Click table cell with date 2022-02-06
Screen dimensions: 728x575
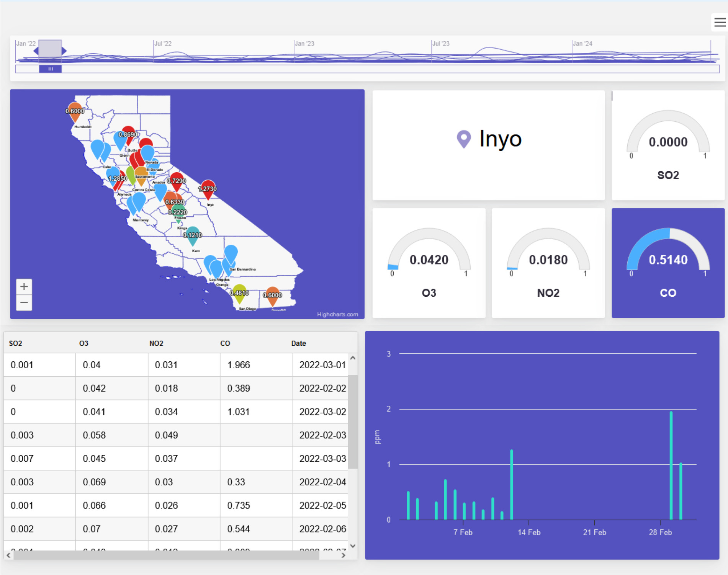320,529
